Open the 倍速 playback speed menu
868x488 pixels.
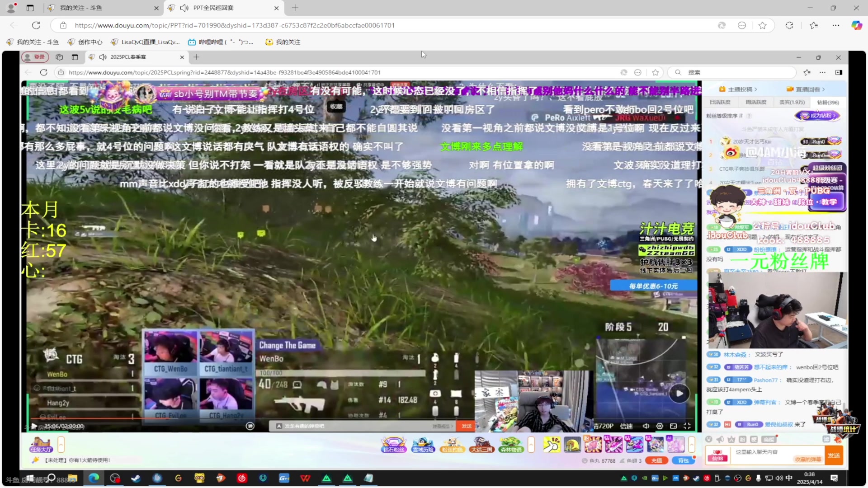point(626,426)
